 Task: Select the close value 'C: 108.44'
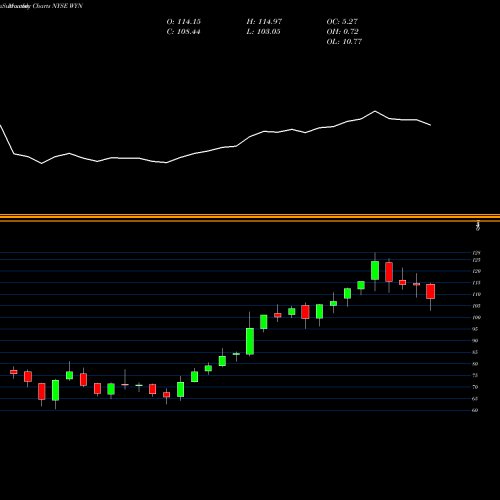[x=183, y=32]
